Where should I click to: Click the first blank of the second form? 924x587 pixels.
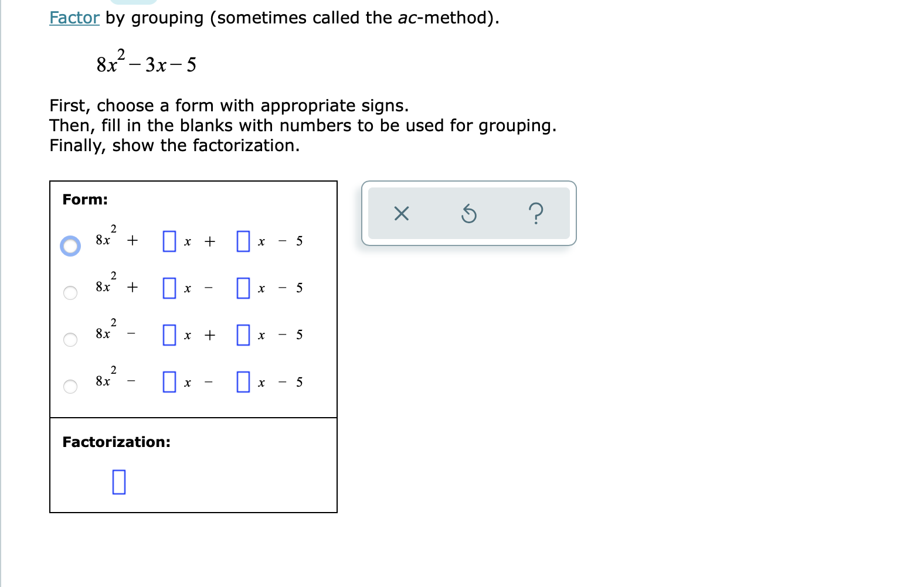[169, 288]
